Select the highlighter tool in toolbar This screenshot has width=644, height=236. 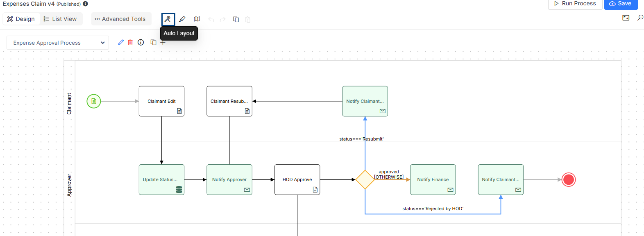click(x=182, y=19)
